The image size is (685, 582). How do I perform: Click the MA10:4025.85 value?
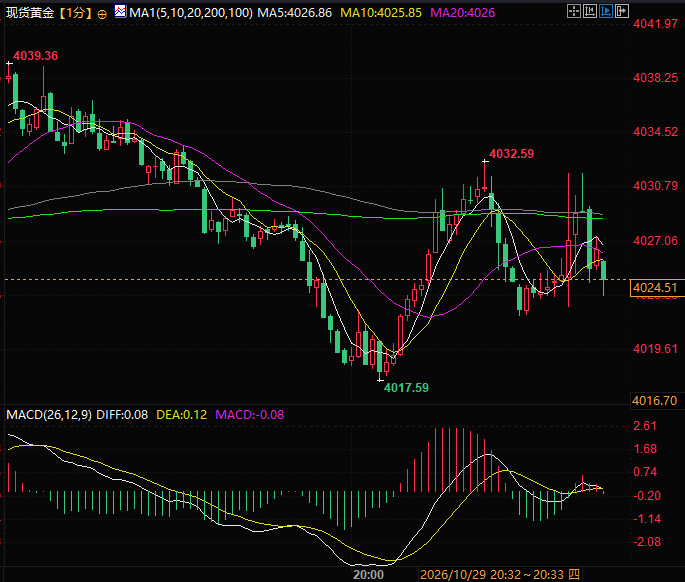[x=381, y=13]
